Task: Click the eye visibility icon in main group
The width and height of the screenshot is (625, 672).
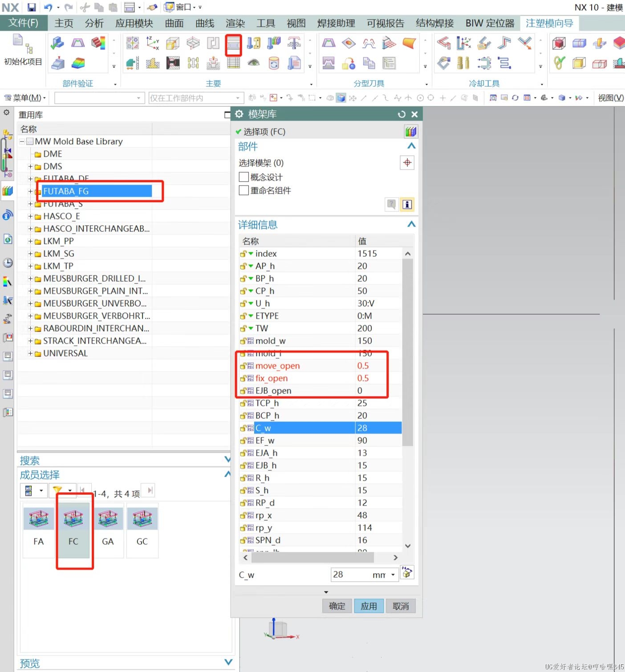Action: tap(254, 63)
